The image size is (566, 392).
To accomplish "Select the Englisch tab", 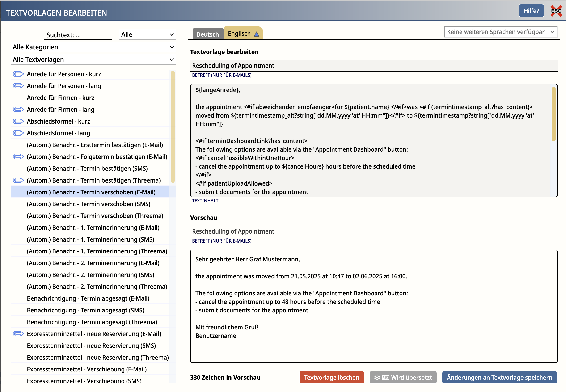I will pyautogui.click(x=243, y=33).
